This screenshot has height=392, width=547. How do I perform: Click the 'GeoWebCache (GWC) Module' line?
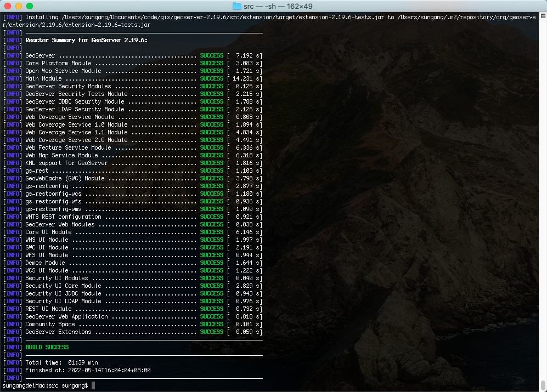coord(65,178)
